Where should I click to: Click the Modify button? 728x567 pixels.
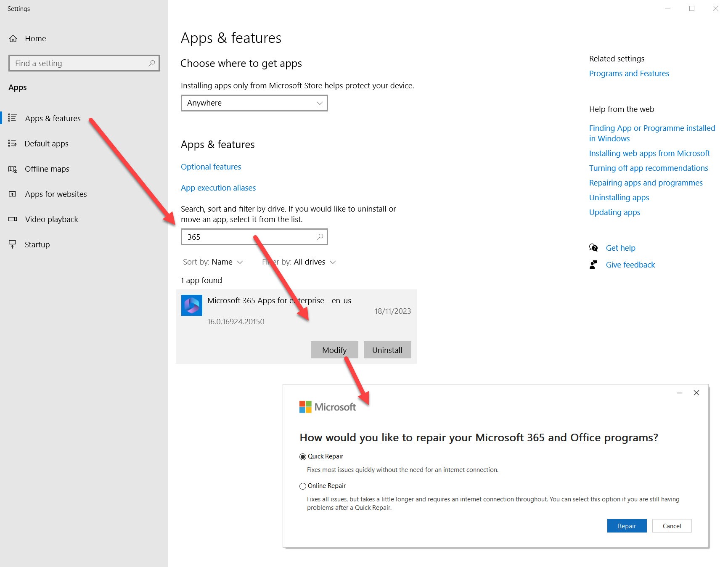334,350
